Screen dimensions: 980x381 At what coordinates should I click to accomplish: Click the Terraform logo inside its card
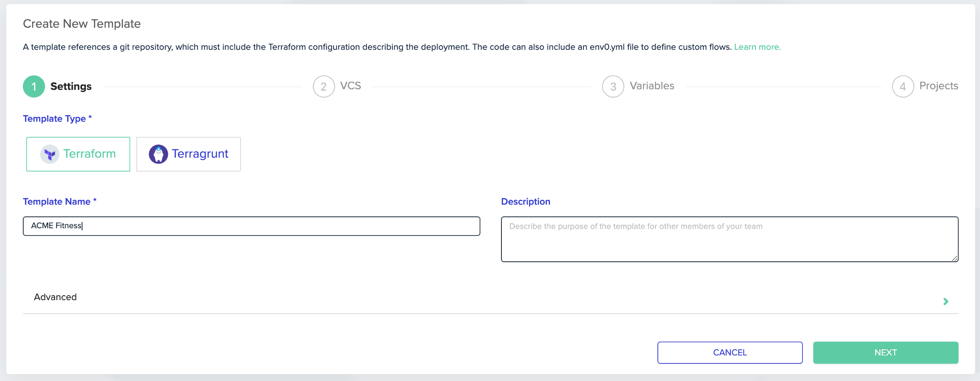click(49, 154)
